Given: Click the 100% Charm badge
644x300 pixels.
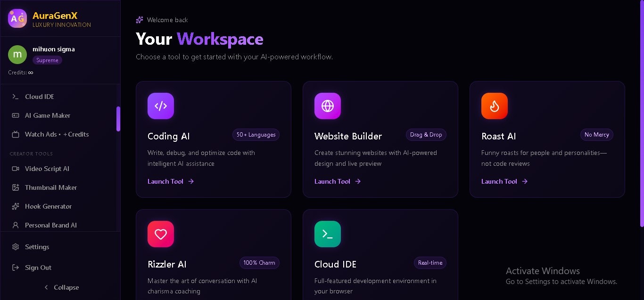Looking at the screenshot, I should click(x=259, y=263).
